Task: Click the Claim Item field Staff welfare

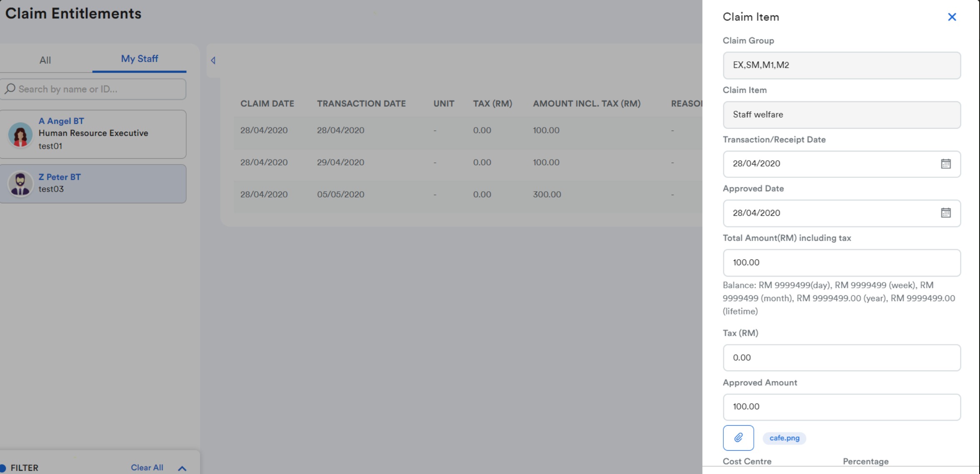Action: [842, 115]
